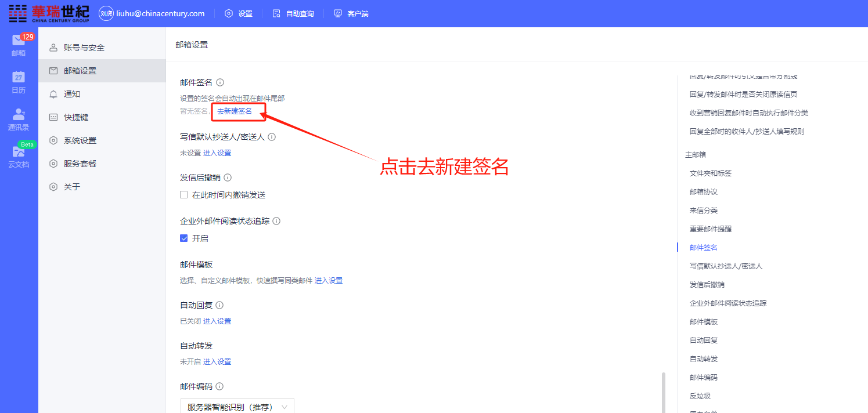Select 通知 in settings menu
Screen dimensions: 868x413
tap(102, 94)
